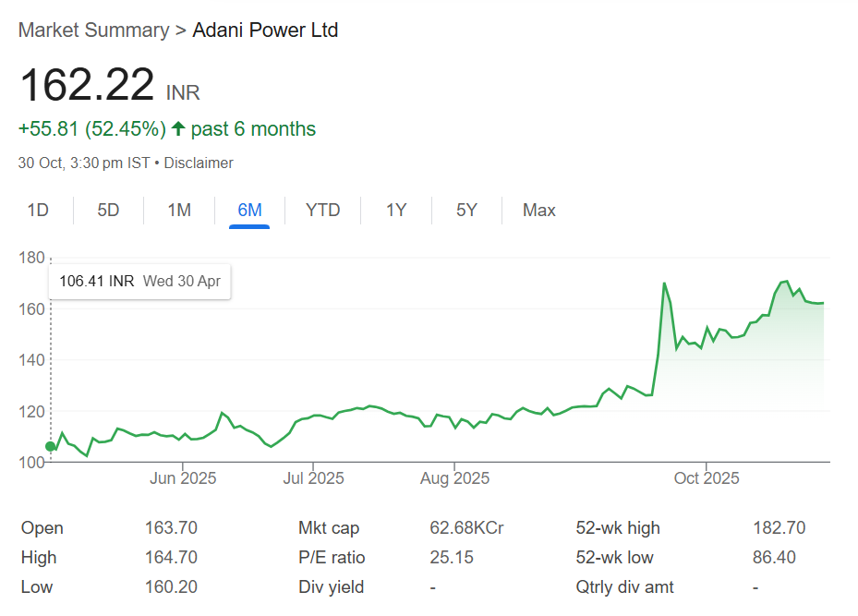Open the 1M chart range
The image size is (858, 616).
click(x=179, y=211)
